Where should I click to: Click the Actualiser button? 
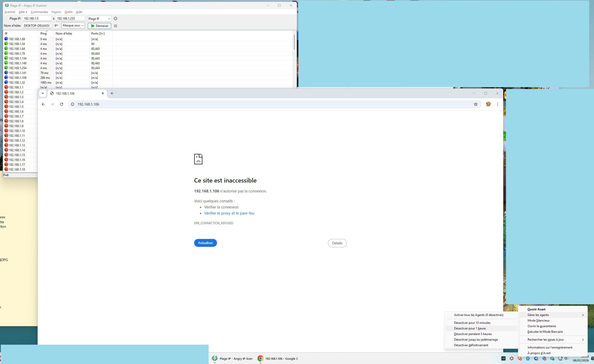[205, 243]
